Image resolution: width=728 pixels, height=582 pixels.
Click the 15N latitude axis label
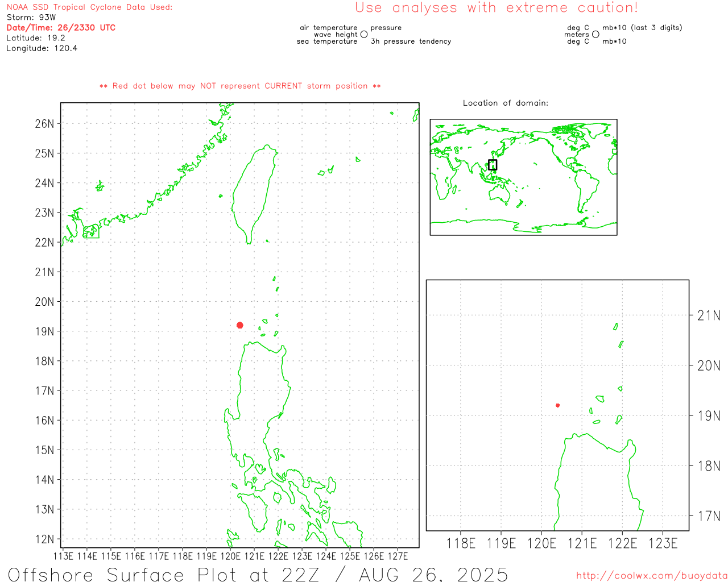[45, 450]
